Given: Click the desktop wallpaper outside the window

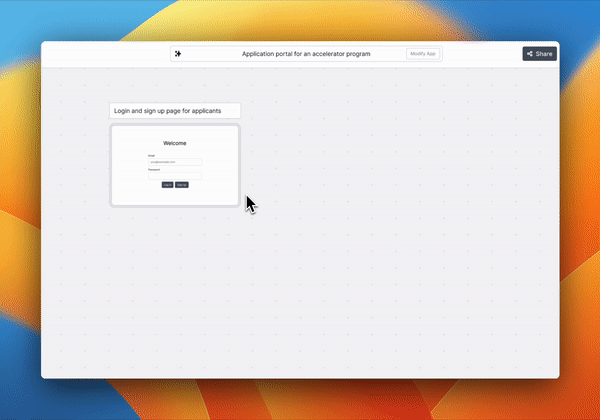Looking at the screenshot, I should pyautogui.click(x=20, y=200).
